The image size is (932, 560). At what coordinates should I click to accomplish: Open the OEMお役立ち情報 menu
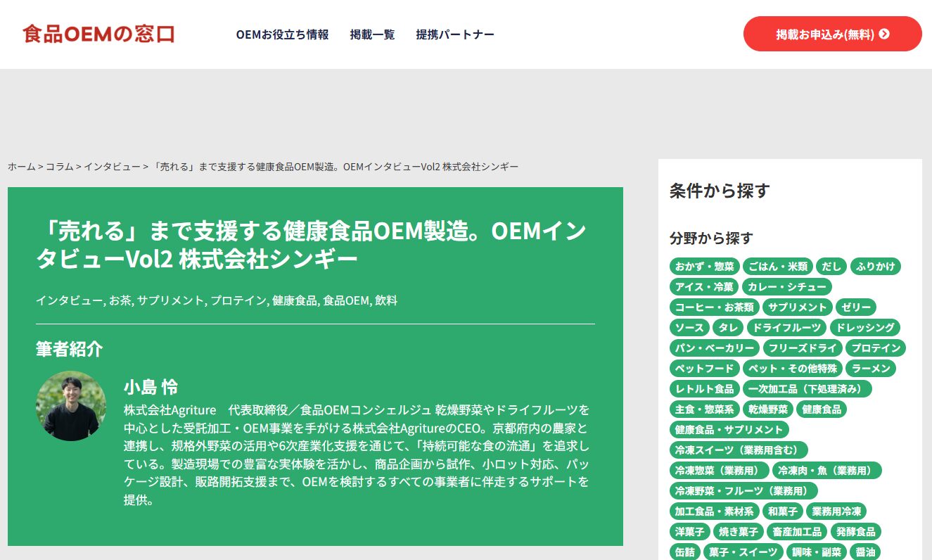(282, 34)
